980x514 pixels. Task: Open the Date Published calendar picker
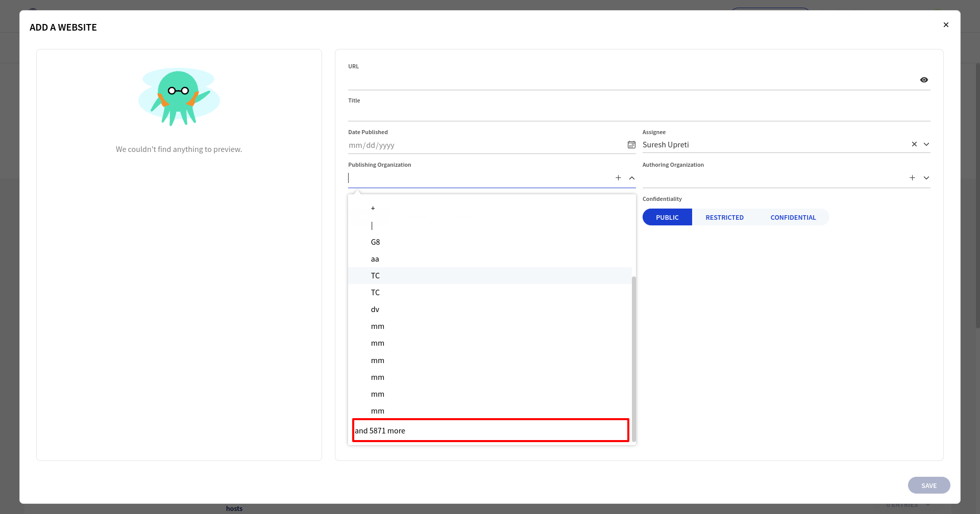tap(631, 145)
